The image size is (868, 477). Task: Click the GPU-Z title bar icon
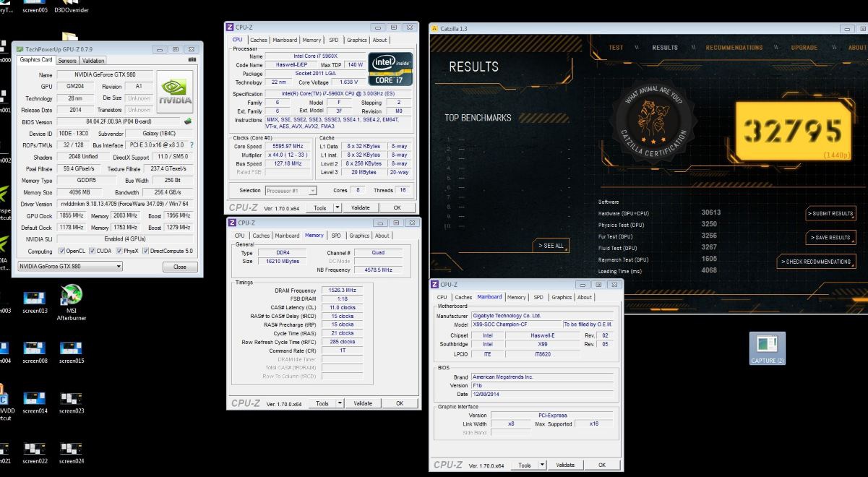tap(20, 49)
